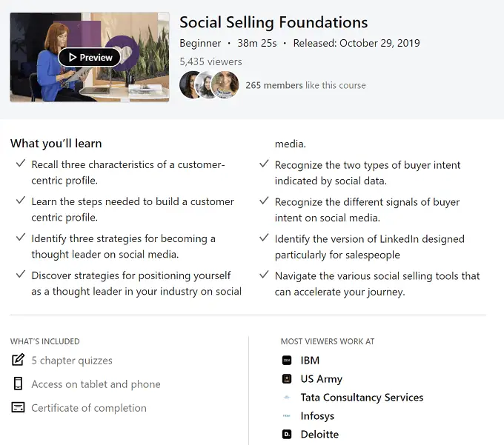Click checkmark beside Navigate social selling tools
Viewport: 504px width, 445px height.
[264, 275]
